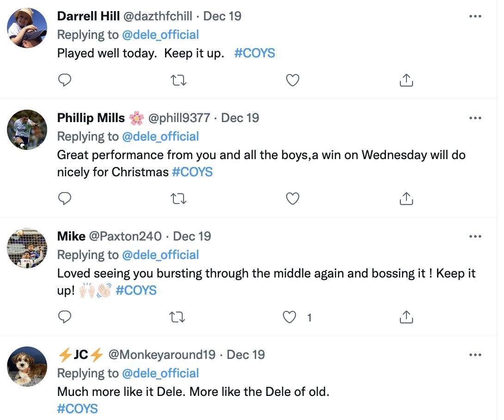Like Darrell Hill's tweet
Viewport: 504px width, 420px height.
tap(293, 80)
